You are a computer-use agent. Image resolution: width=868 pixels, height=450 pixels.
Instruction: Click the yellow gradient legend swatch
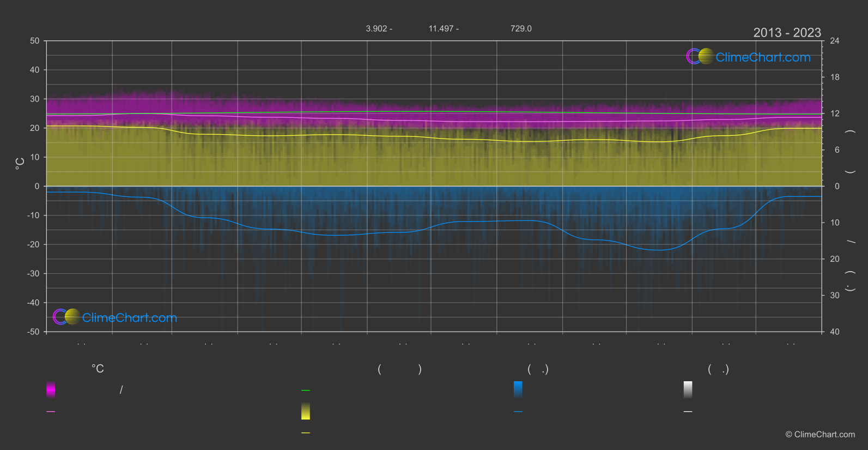(306, 411)
